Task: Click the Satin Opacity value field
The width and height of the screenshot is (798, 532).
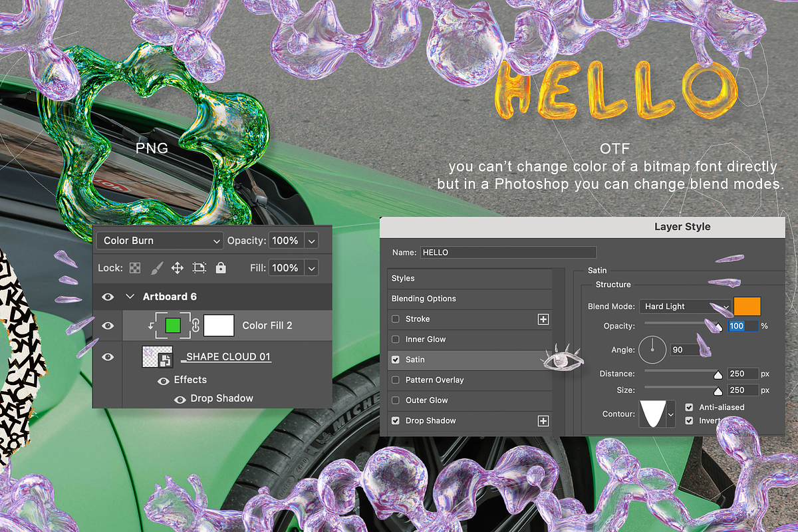Action: click(x=743, y=326)
